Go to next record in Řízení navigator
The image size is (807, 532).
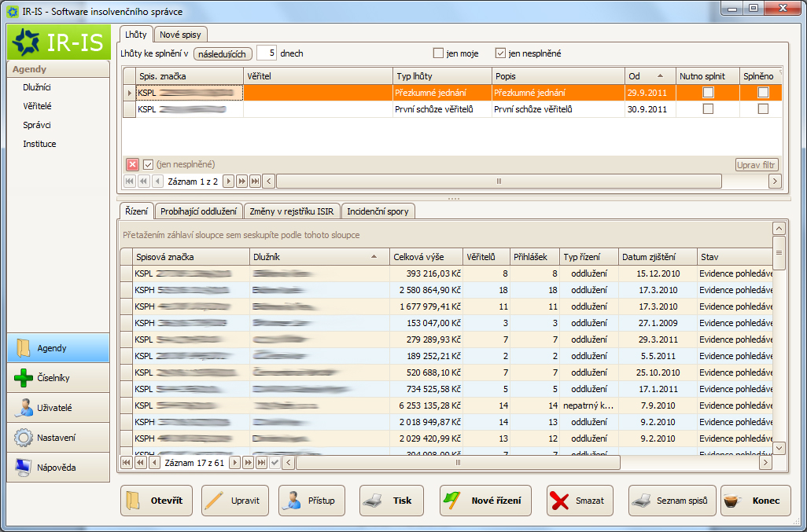[234, 463]
